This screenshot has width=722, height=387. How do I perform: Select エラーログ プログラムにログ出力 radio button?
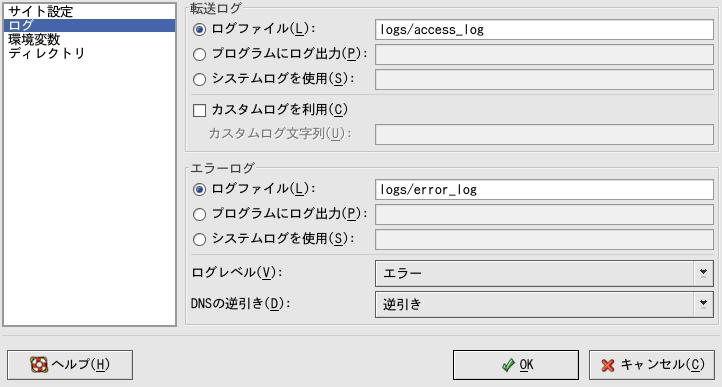pyautogui.click(x=199, y=214)
